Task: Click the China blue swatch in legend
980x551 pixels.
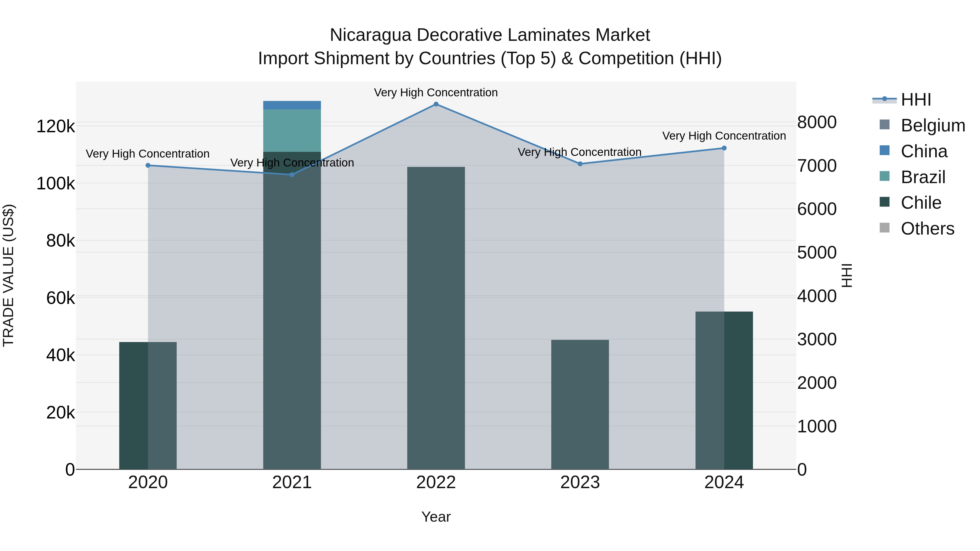Action: click(885, 150)
